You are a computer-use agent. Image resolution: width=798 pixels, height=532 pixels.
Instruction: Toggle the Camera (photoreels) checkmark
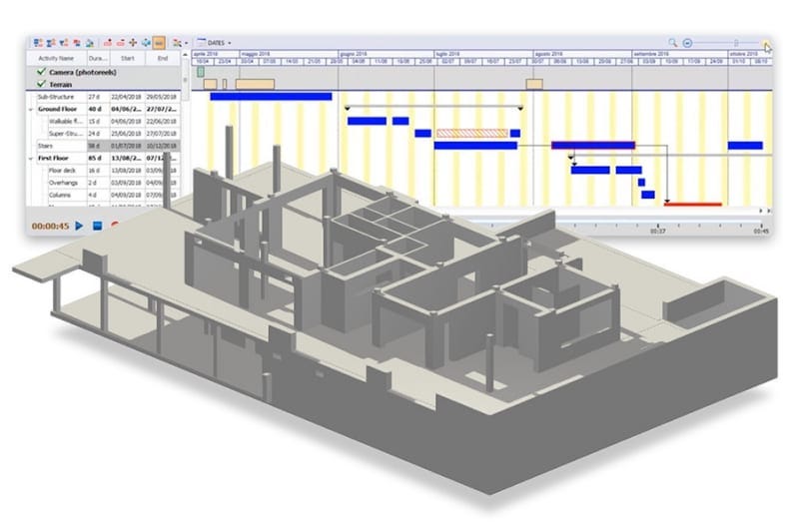[x=40, y=73]
